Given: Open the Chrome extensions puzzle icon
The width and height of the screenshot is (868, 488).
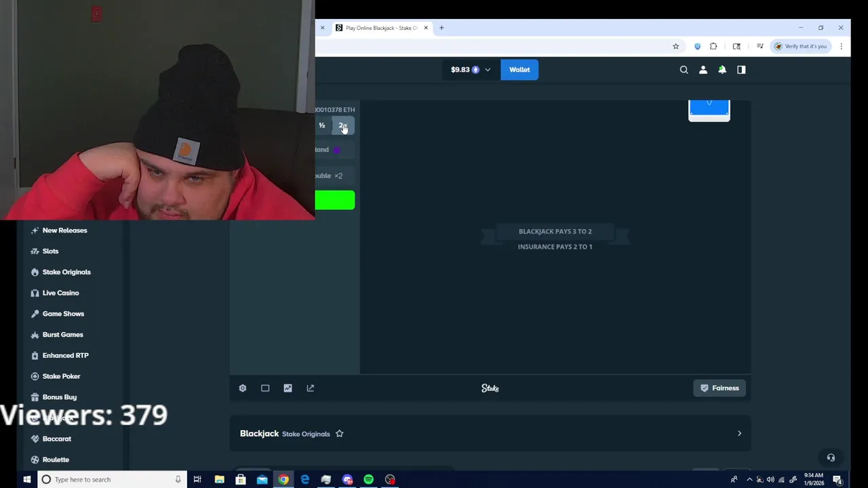Looking at the screenshot, I should tap(713, 46).
